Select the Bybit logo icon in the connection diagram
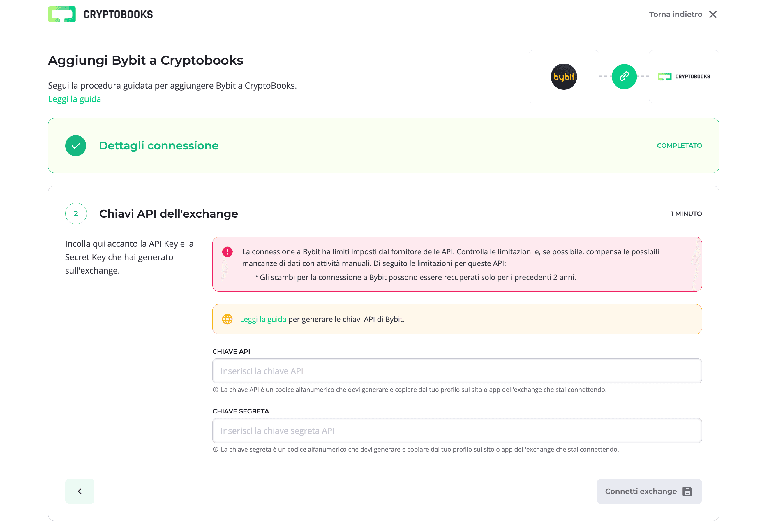 pyautogui.click(x=564, y=76)
